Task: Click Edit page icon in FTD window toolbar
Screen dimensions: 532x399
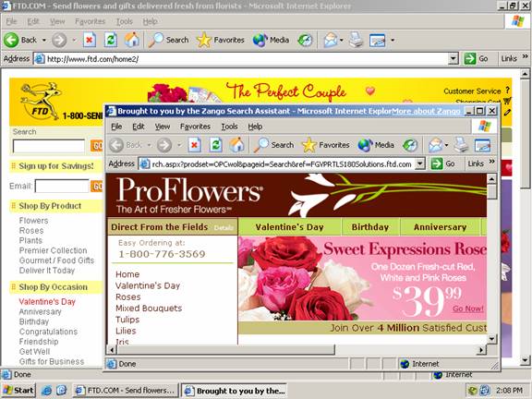Action: pyautogui.click(x=377, y=40)
